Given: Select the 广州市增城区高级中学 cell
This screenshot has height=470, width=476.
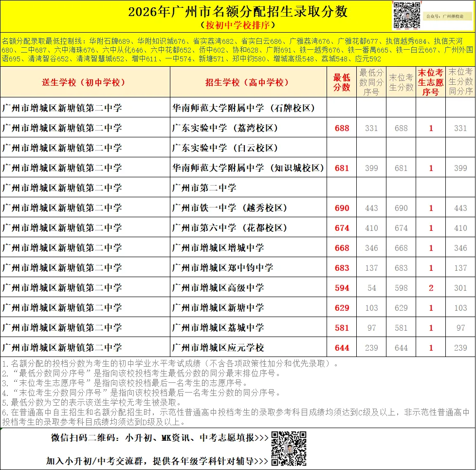Looking at the screenshot, I should 248,287.
